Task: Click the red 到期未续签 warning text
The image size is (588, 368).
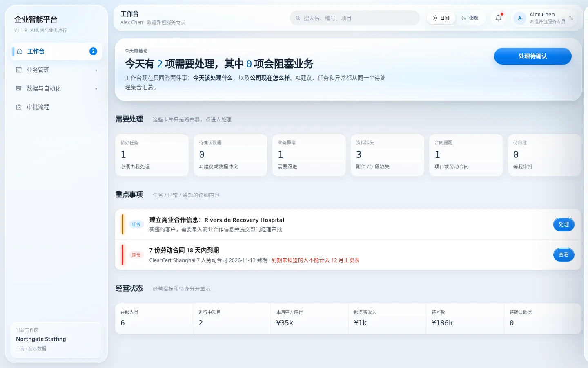Action: (316, 260)
